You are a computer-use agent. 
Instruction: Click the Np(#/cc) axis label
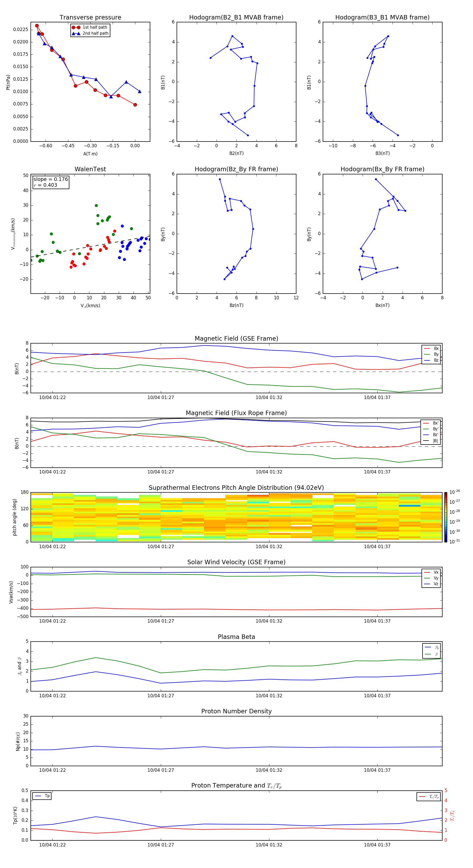(18, 741)
